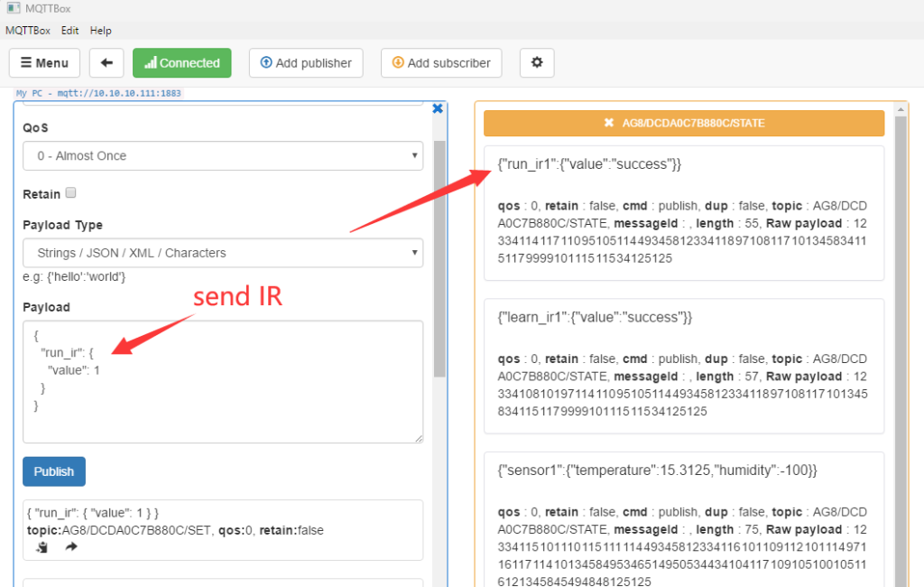The height and width of the screenshot is (587, 924).
Task: Enable the Retain checkbox
Action: [x=71, y=192]
